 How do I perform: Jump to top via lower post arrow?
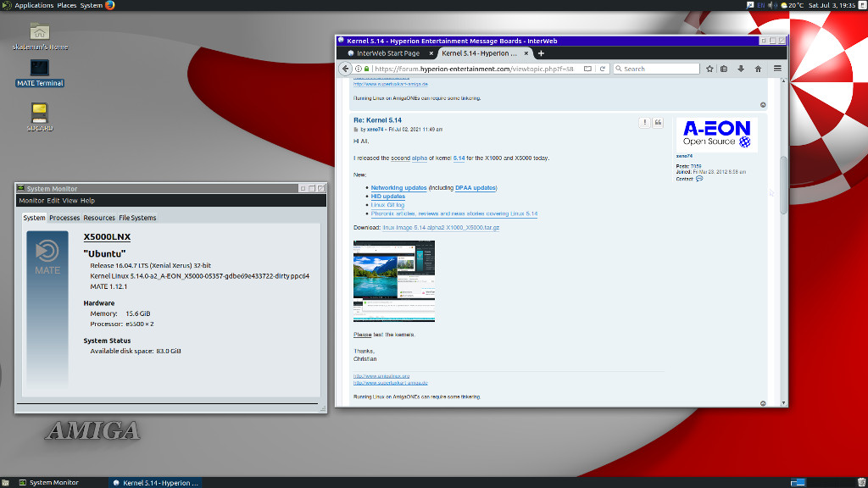click(763, 403)
